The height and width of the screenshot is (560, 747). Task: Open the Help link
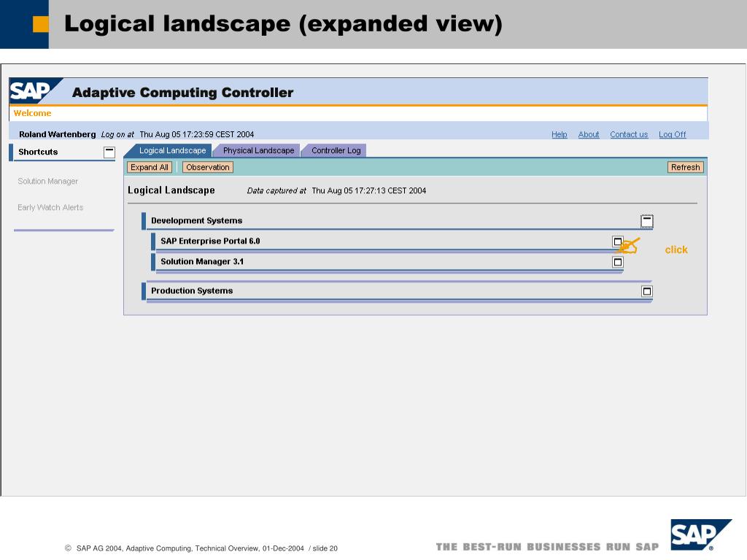[x=560, y=134]
